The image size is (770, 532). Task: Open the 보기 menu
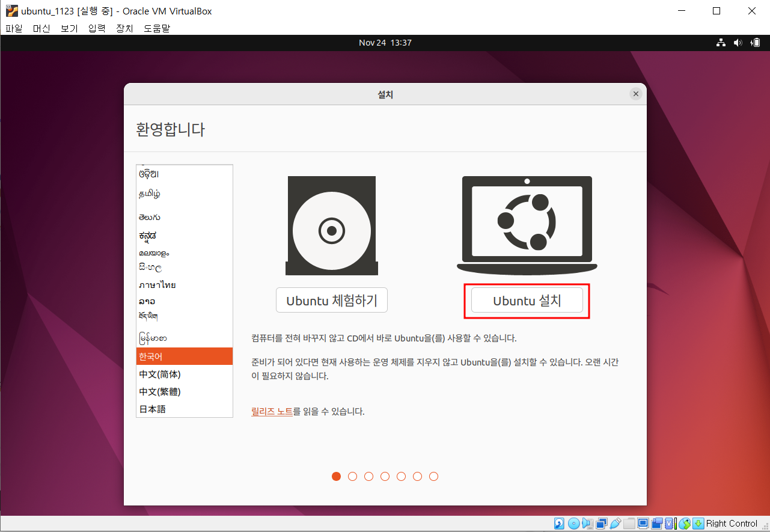pos(69,28)
